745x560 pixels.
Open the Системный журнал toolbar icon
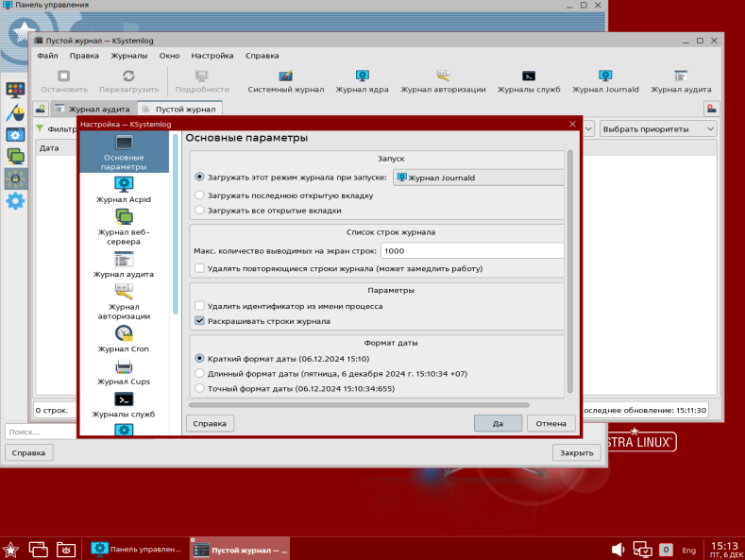tap(285, 81)
